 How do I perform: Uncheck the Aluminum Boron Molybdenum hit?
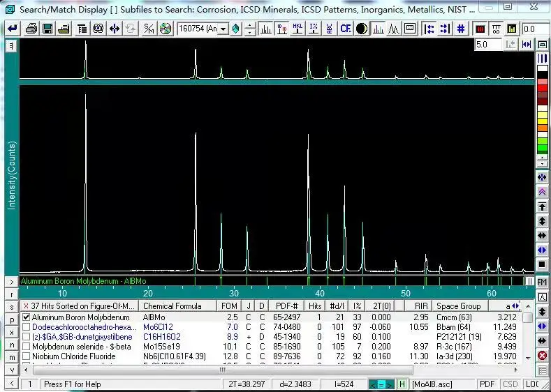27,317
